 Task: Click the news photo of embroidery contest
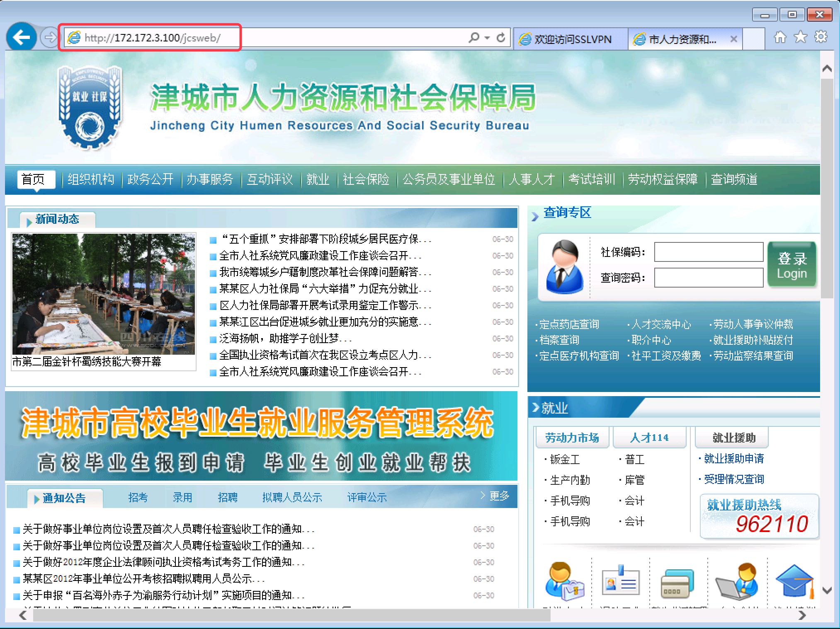103,294
